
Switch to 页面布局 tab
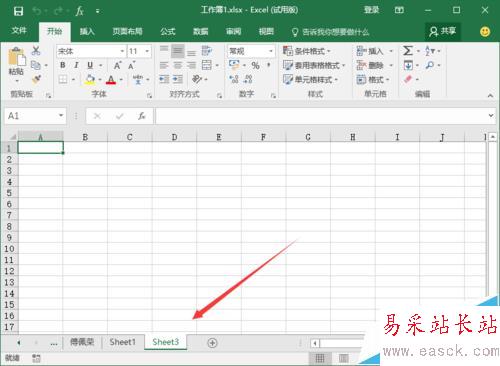[x=127, y=32]
